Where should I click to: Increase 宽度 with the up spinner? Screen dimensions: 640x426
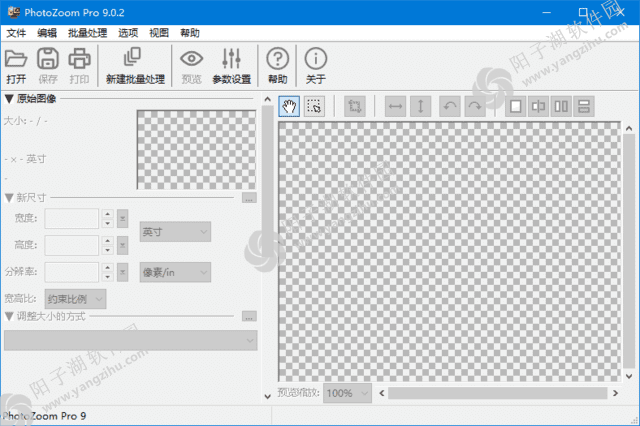(107, 214)
